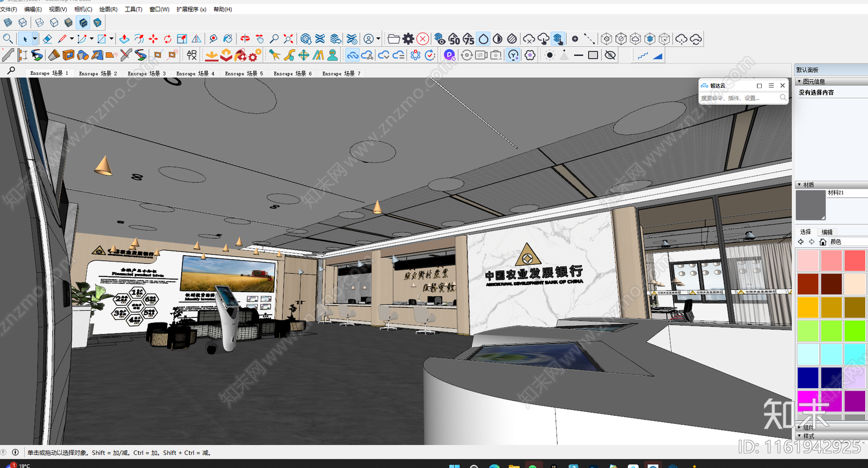This screenshot has height=468, width=868.
Task: Start Enscape with purple round icon
Action: click(449, 55)
